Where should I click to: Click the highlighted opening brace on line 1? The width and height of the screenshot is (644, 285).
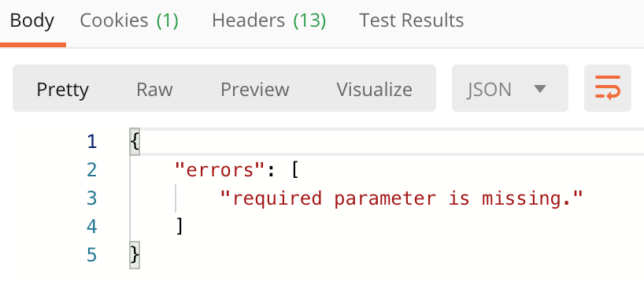pos(135,142)
